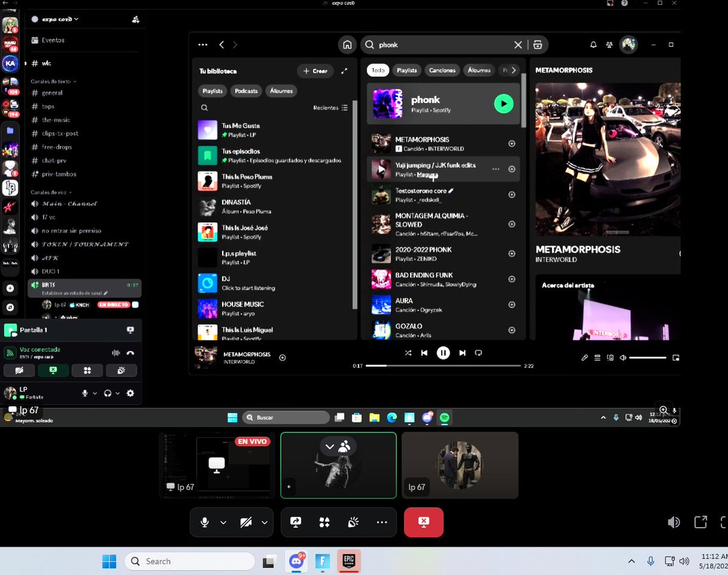Open the Spotify home icon in stream
Image resolution: width=728 pixels, height=575 pixels.
[x=347, y=45]
